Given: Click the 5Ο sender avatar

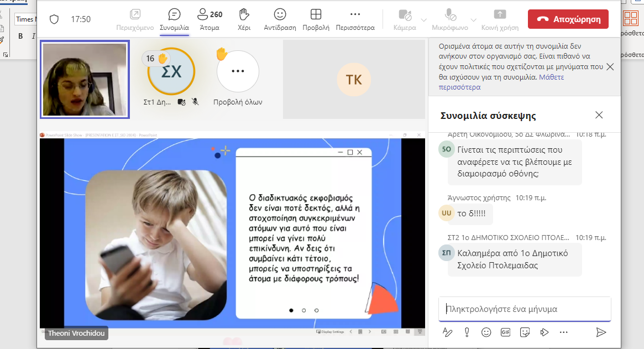Looking at the screenshot, I should (x=447, y=149).
